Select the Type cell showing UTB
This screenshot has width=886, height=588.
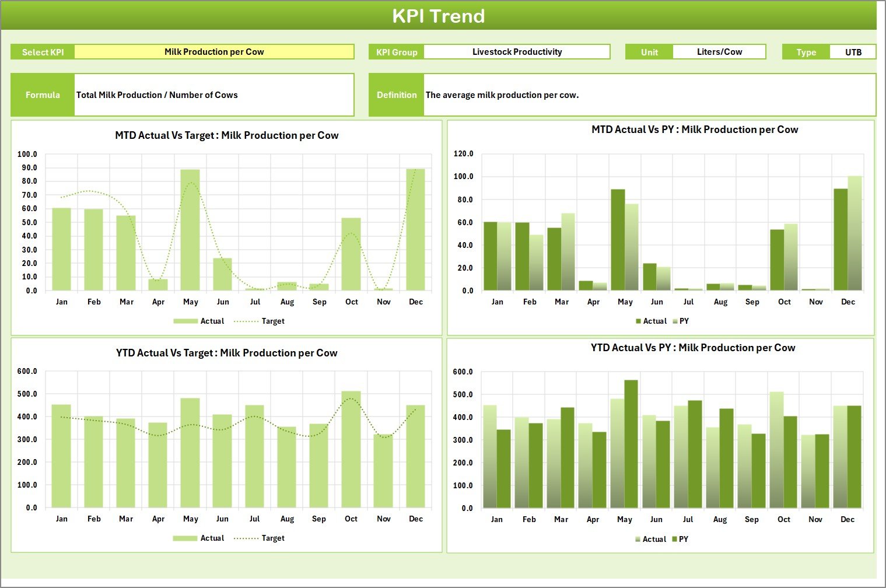[853, 52]
